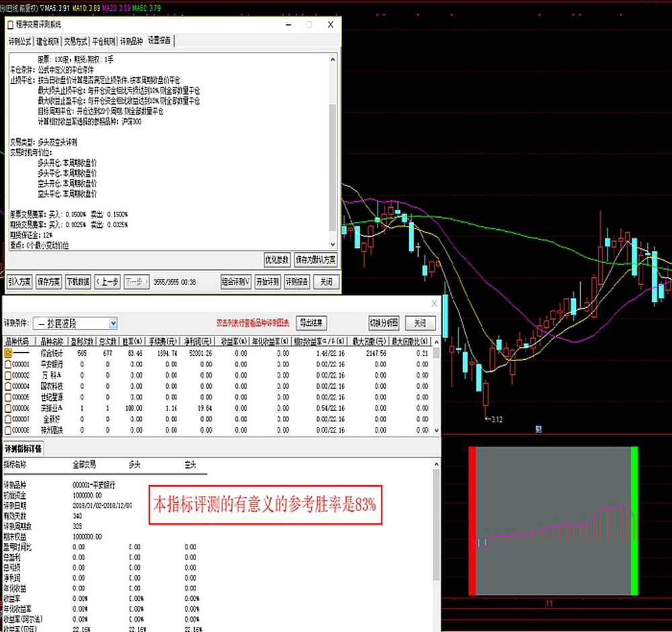
Task: Click the icon beside stock 000006
Action: [x=9, y=408]
